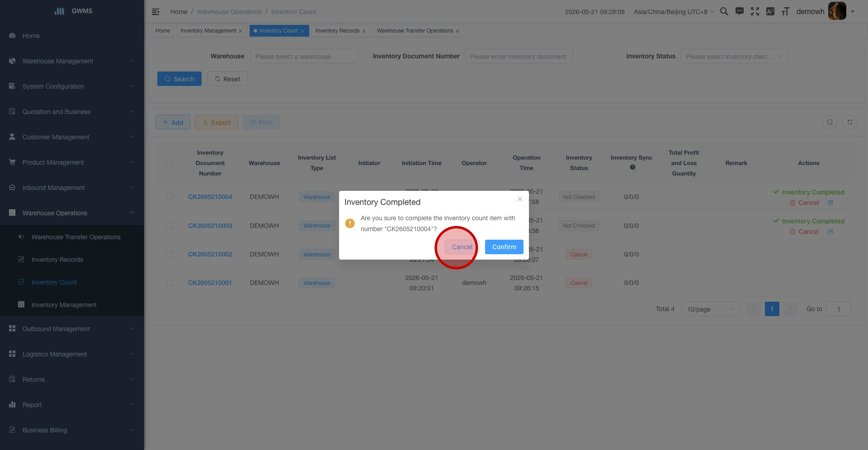Click the GWMS logo icon
The image size is (868, 450).
pos(59,11)
